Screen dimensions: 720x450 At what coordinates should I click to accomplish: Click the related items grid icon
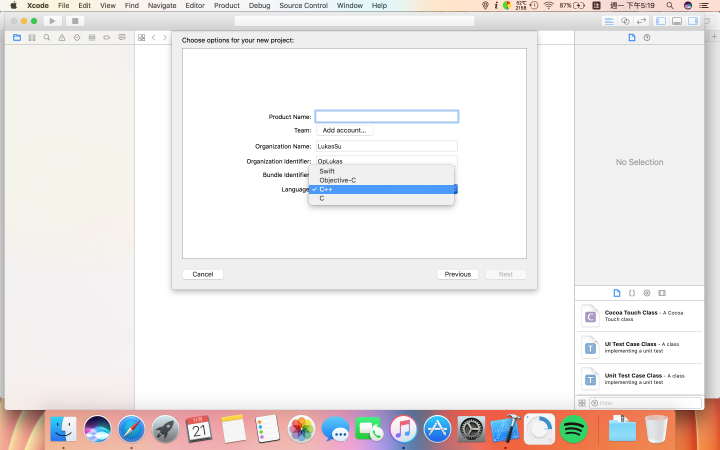[141, 38]
